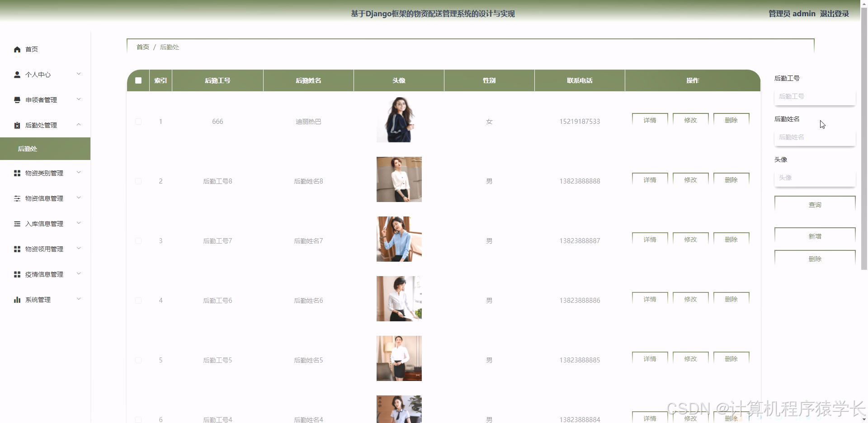Viewport: 868px width, 423px height.
Task: Click 管理员 admin in the header
Action: 792,14
